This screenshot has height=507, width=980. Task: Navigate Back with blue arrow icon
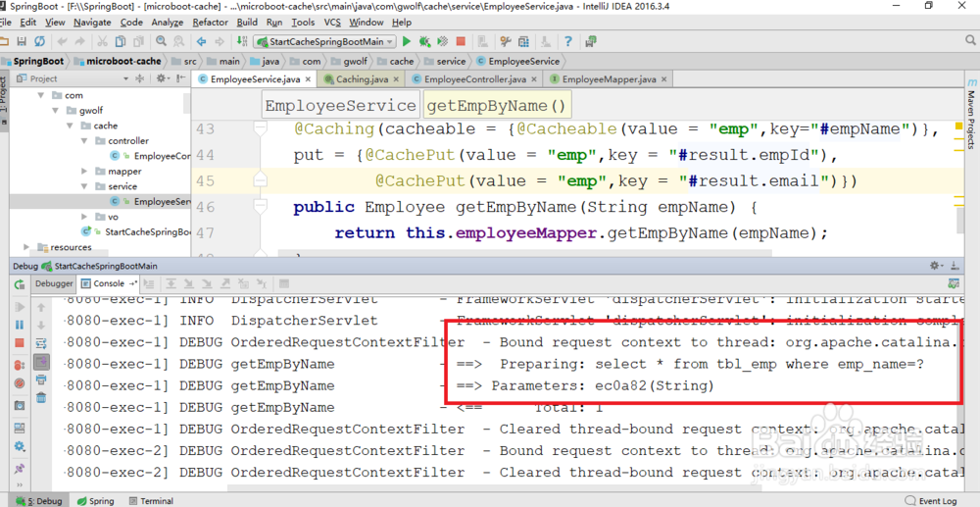click(201, 42)
